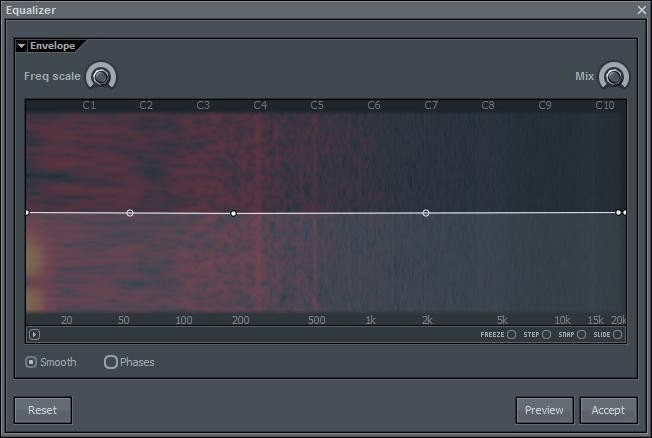Click the Freq scale knob

[x=101, y=76]
